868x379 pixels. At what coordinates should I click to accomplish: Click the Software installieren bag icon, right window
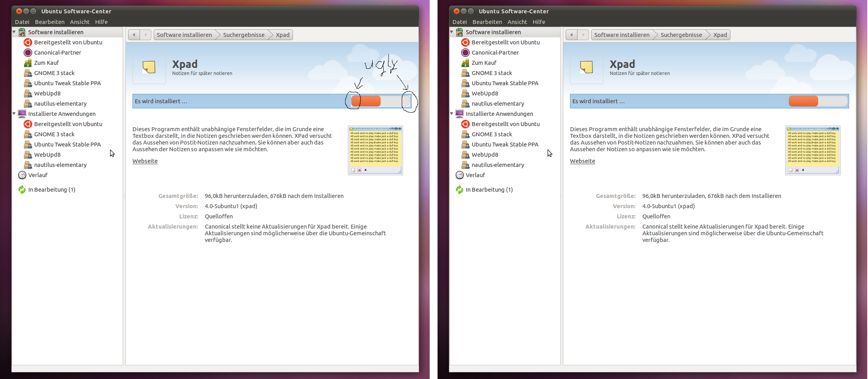(x=460, y=32)
